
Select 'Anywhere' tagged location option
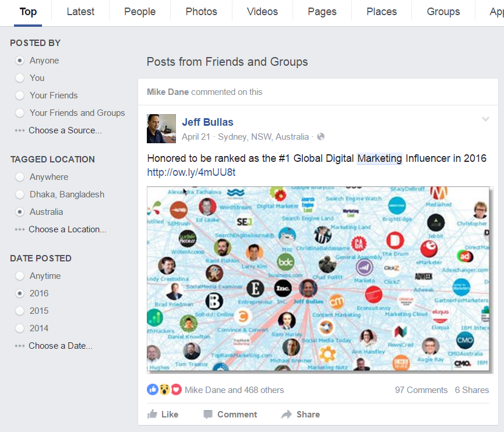(20, 177)
